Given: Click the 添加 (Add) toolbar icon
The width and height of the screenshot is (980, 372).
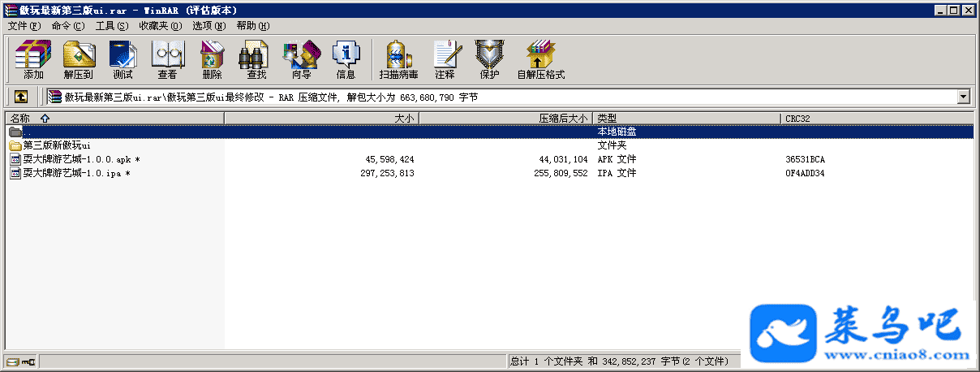Looking at the screenshot, I should point(33,54).
